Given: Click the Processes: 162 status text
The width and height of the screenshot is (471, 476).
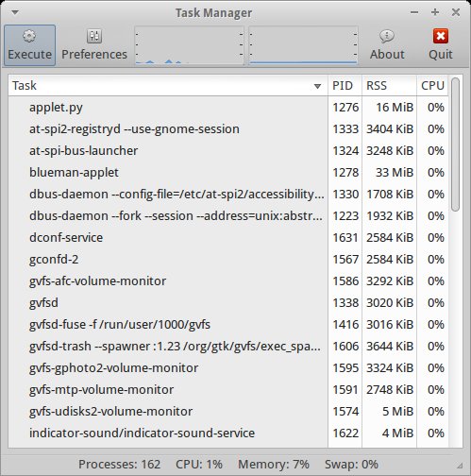Looking at the screenshot, I should click(119, 464).
